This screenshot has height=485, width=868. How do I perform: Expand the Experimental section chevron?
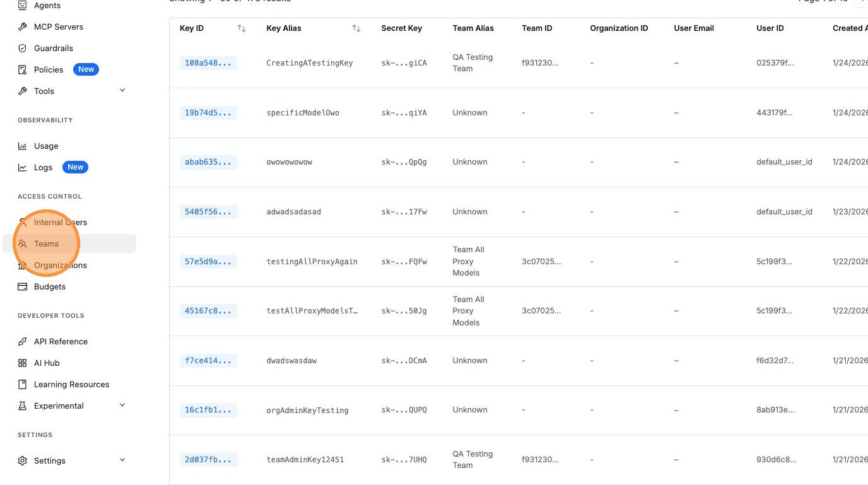coord(122,405)
